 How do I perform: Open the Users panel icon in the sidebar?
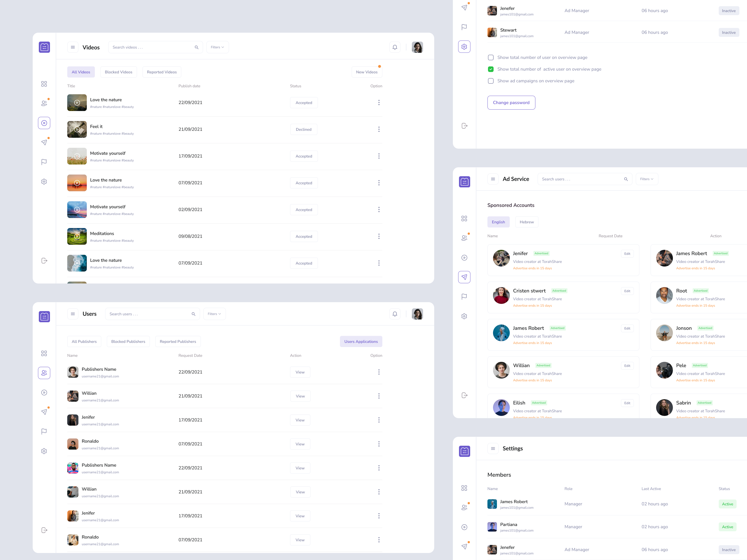pos(44,103)
